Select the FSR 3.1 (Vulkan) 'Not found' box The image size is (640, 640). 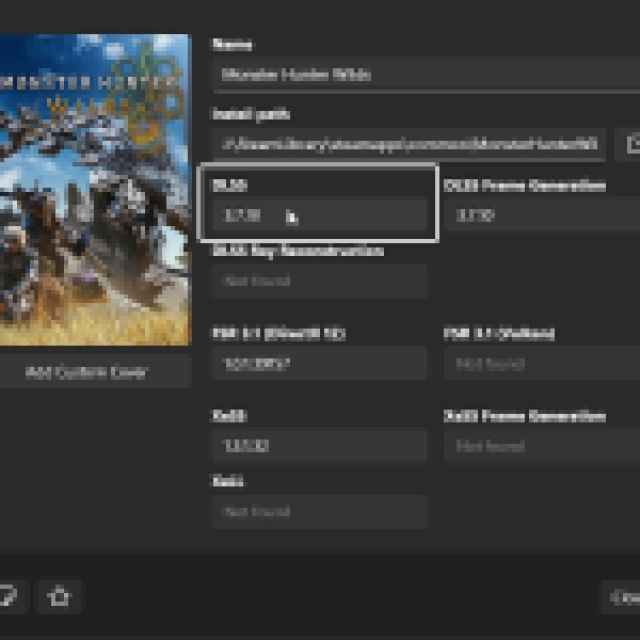coord(542,364)
